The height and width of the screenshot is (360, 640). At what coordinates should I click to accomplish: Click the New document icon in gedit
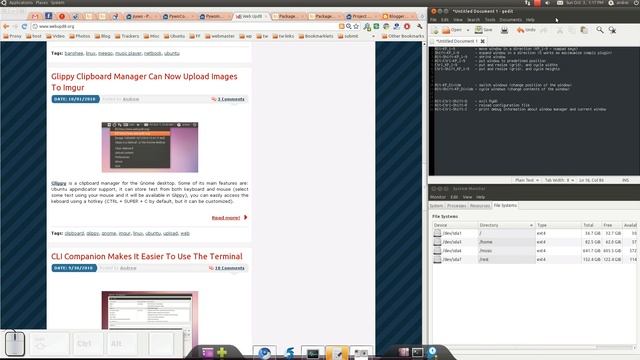click(x=435, y=30)
